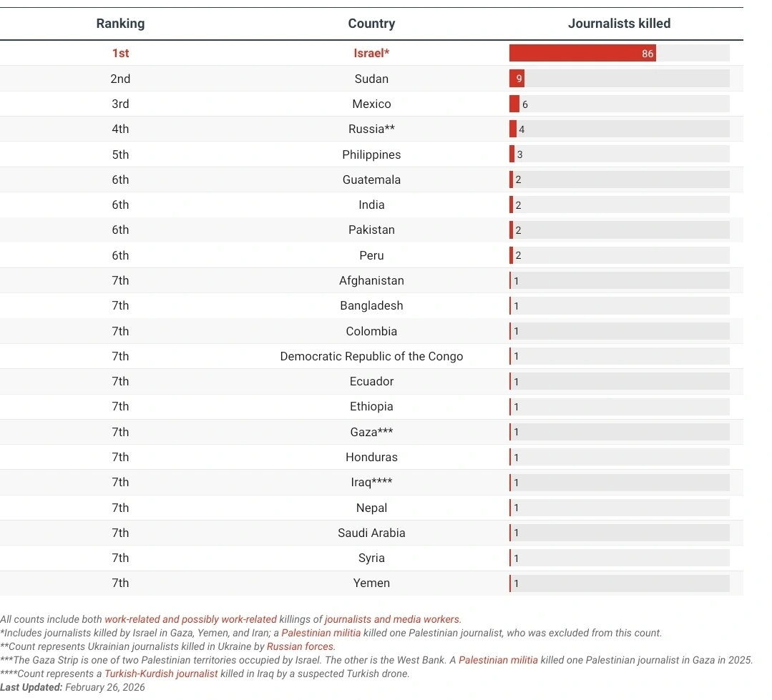Click the 'Journalists killed' column header

tap(619, 24)
